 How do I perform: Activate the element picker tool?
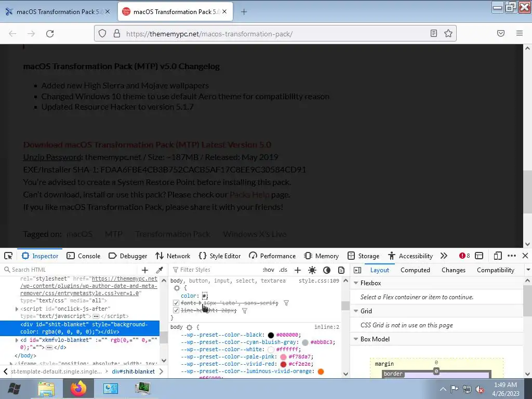point(8,256)
